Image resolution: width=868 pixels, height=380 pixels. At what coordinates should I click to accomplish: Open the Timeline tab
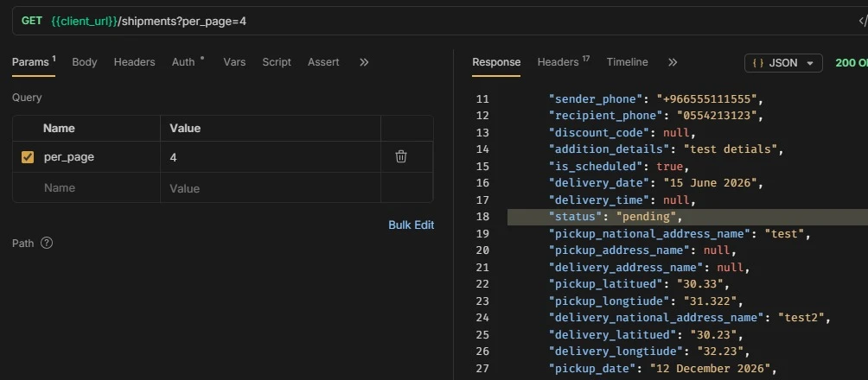(x=627, y=62)
